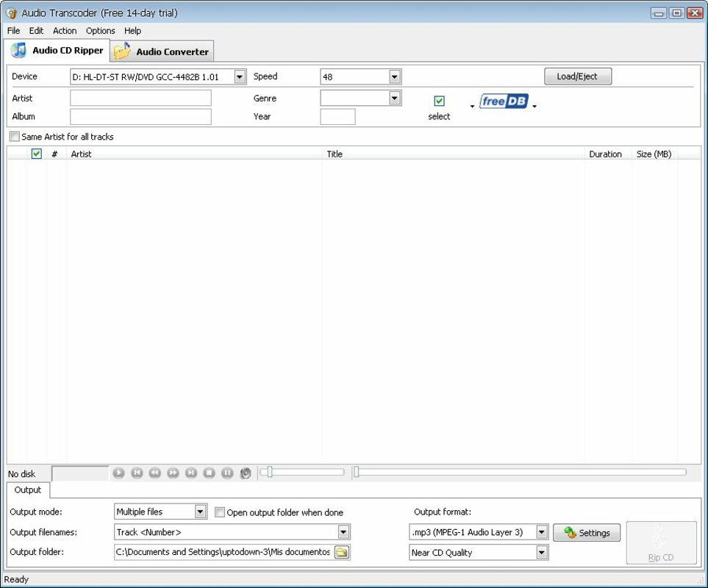Click the Load/Eject button

578,76
